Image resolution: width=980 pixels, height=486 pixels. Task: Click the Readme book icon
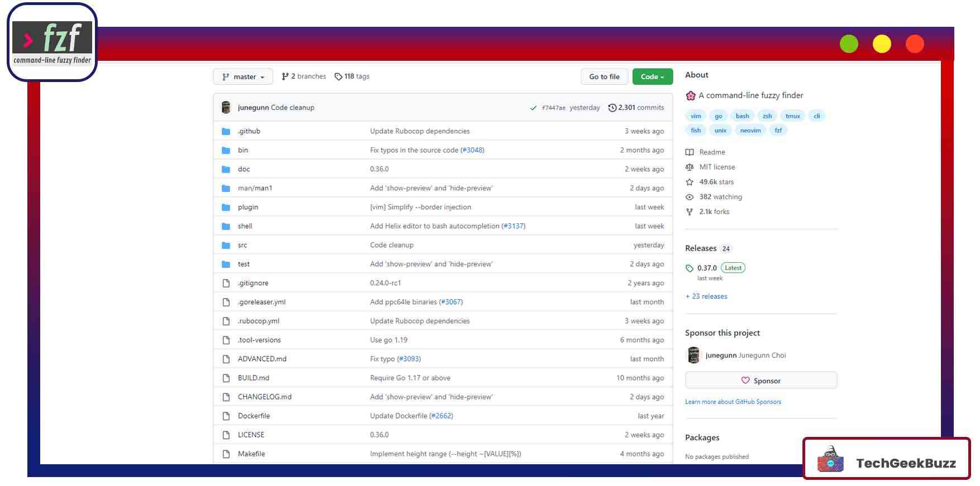pyautogui.click(x=690, y=152)
